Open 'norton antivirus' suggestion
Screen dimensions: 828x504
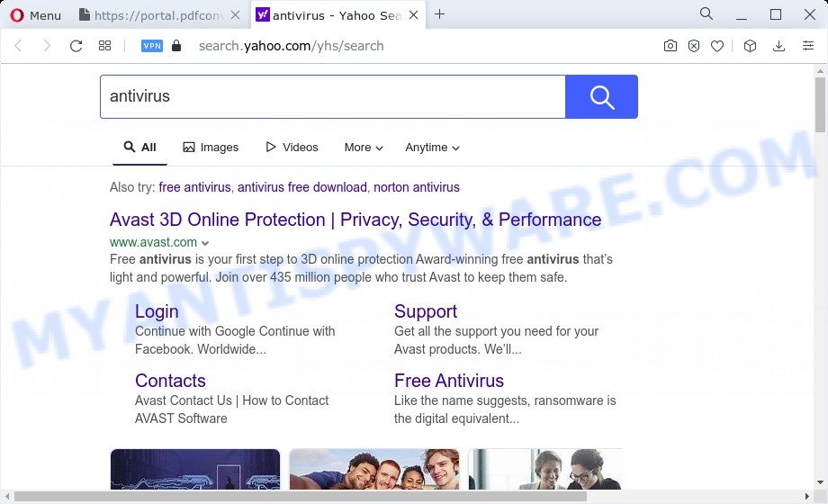coord(417,187)
